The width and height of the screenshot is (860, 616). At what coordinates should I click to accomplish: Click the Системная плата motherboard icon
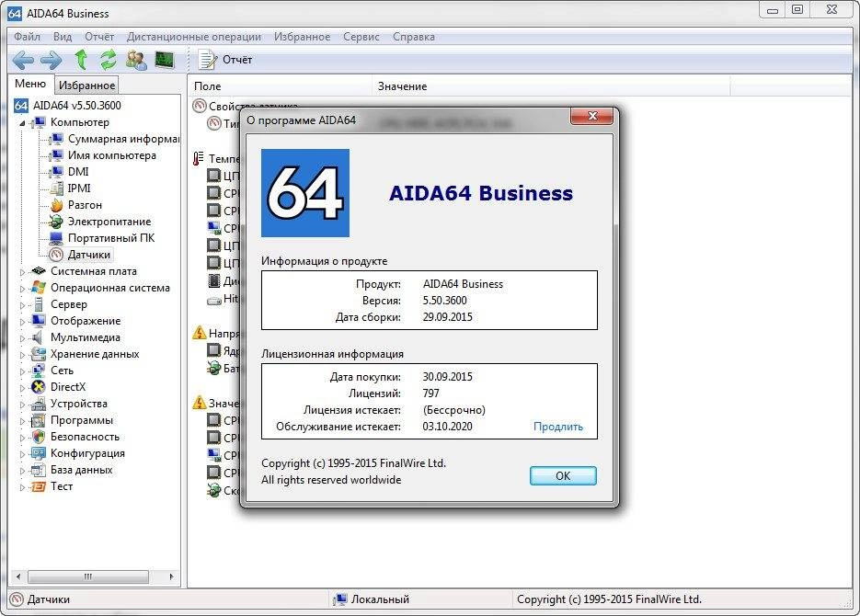39,270
